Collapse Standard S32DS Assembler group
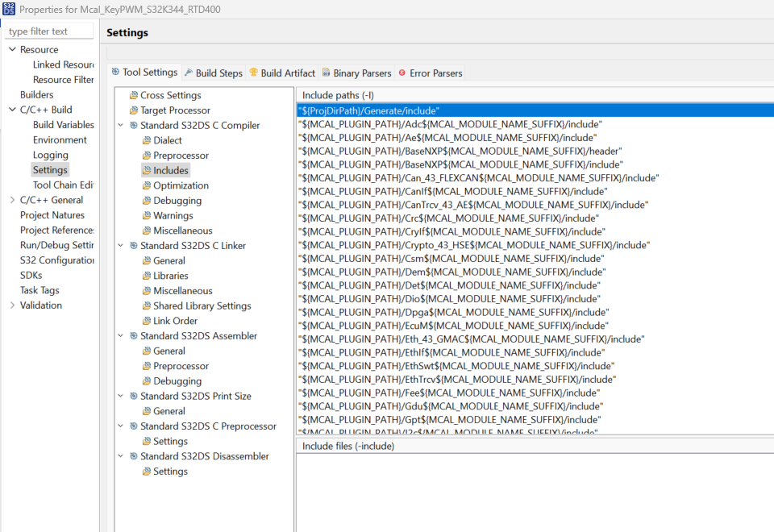This screenshot has height=532, width=774. pyautogui.click(x=120, y=336)
